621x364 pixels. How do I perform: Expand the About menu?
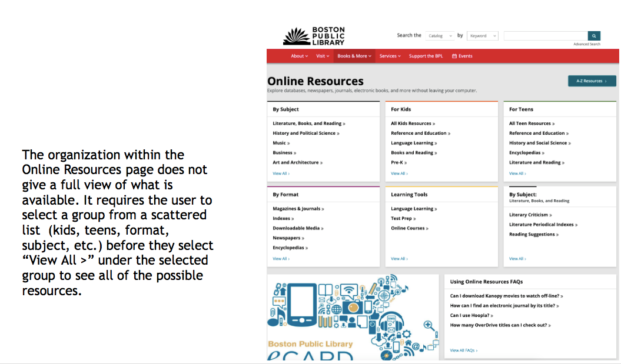[x=299, y=56]
